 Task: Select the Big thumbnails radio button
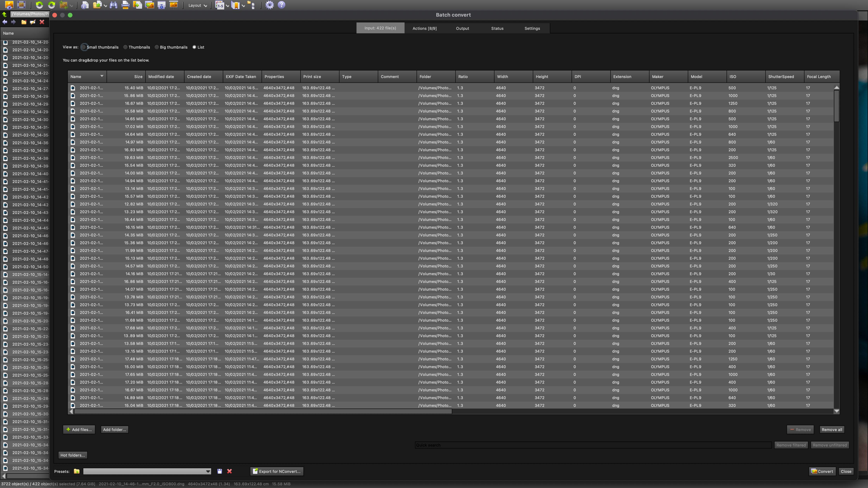(x=157, y=47)
